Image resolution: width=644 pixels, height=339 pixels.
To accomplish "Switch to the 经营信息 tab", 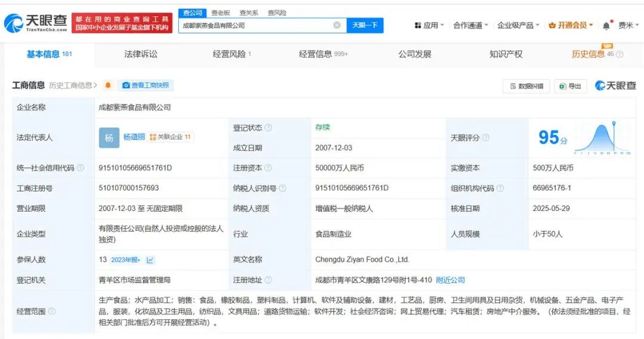I will [323, 54].
